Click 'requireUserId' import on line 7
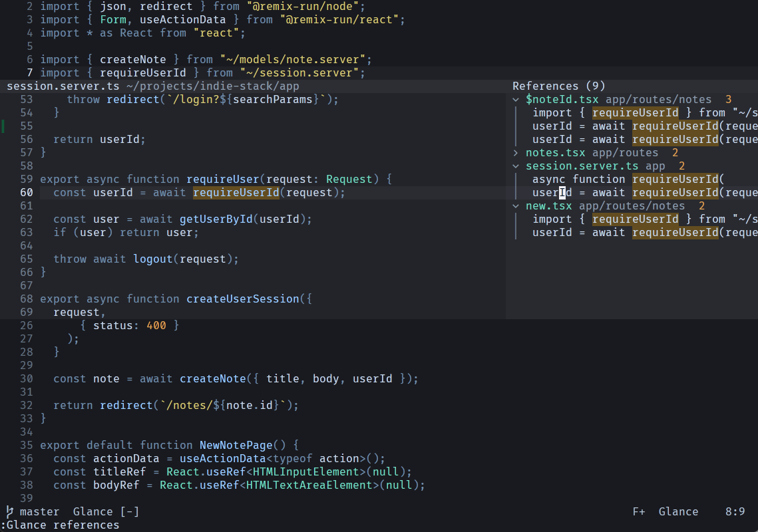 coord(142,73)
